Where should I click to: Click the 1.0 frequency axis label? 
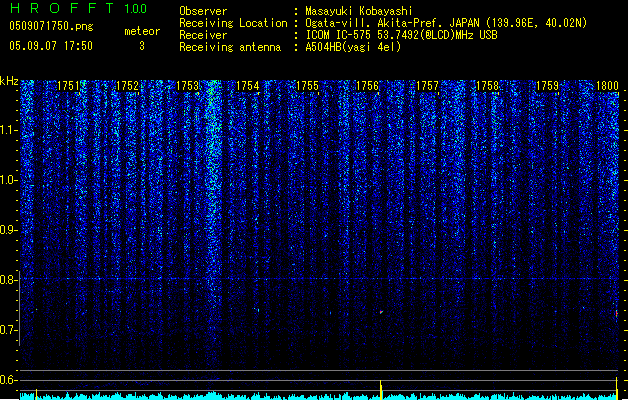(x=8, y=180)
